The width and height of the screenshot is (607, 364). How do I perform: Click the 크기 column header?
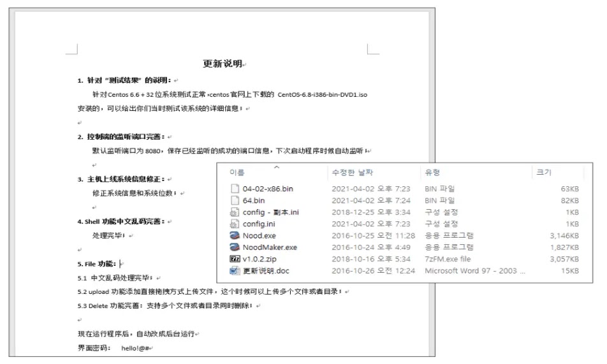click(x=544, y=173)
